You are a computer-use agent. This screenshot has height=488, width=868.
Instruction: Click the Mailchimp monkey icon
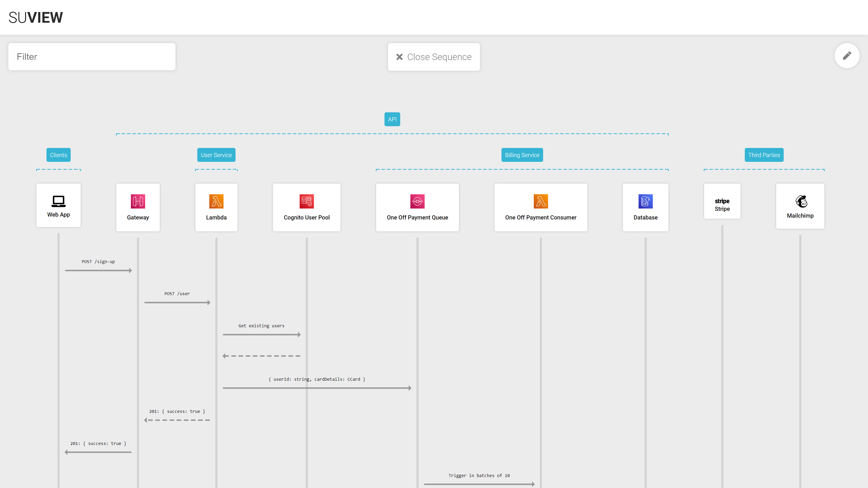click(801, 201)
